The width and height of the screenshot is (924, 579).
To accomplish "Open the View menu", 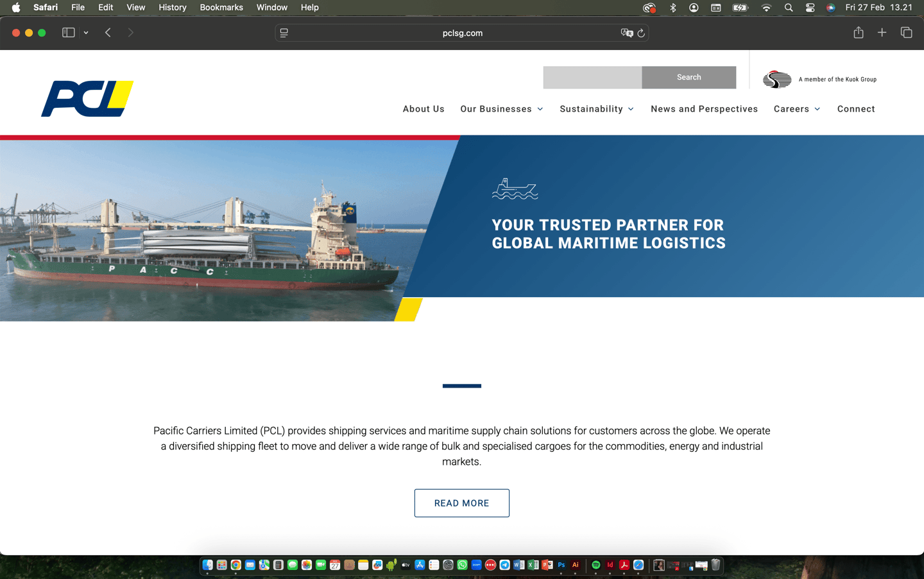I will click(135, 8).
